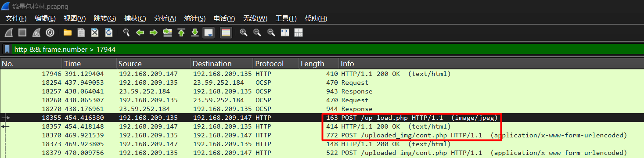
Task: Sort by the Source column header
Action: (154, 64)
